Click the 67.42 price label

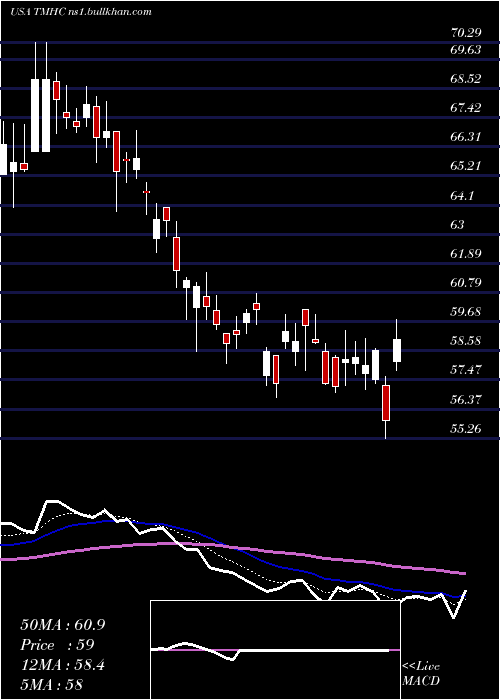pos(467,108)
